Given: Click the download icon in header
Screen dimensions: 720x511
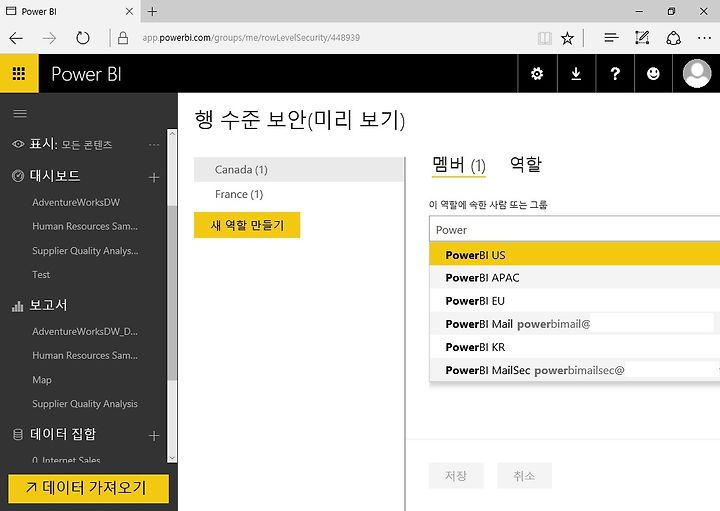Looking at the screenshot, I should [x=576, y=73].
